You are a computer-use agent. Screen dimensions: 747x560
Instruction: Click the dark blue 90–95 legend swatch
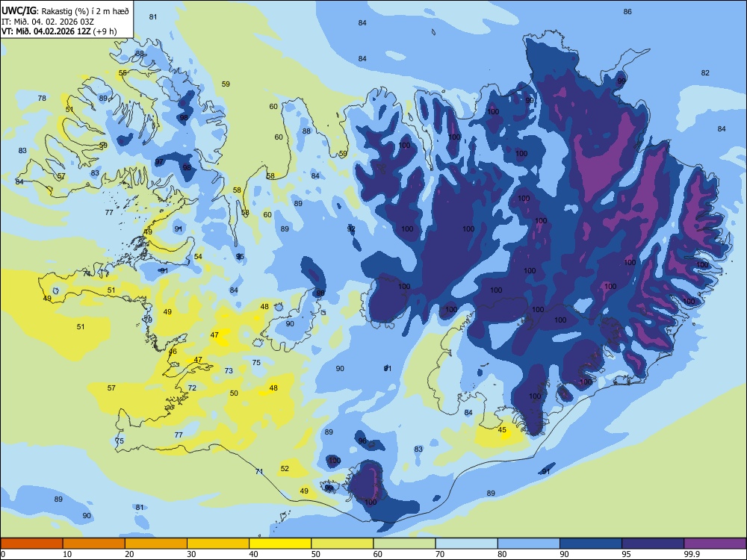[591, 544]
